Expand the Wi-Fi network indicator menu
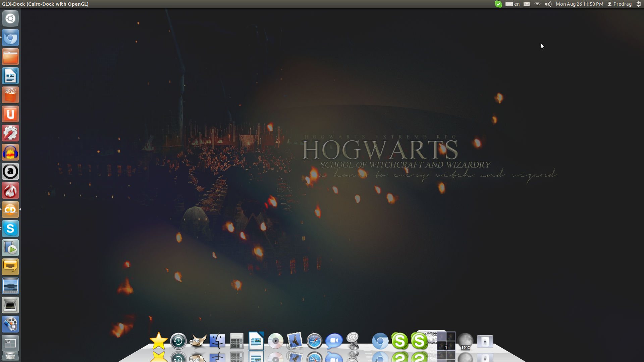Viewport: 644px width, 362px height. point(537,4)
